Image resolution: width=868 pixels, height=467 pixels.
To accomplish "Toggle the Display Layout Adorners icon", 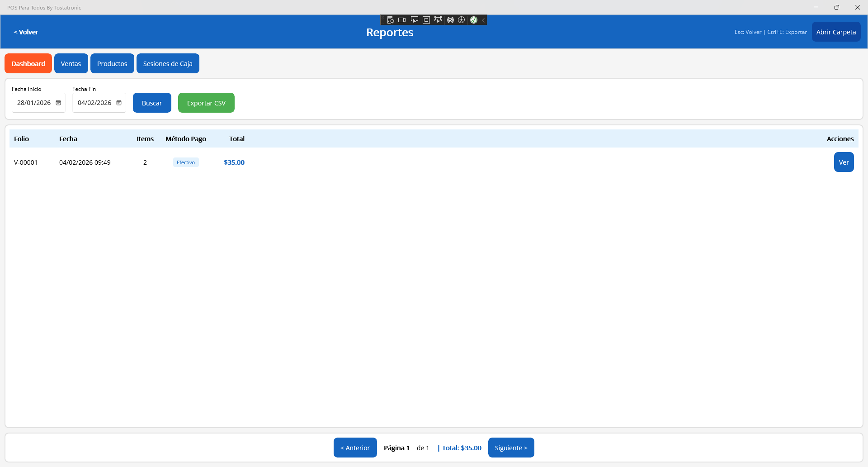I will point(426,20).
